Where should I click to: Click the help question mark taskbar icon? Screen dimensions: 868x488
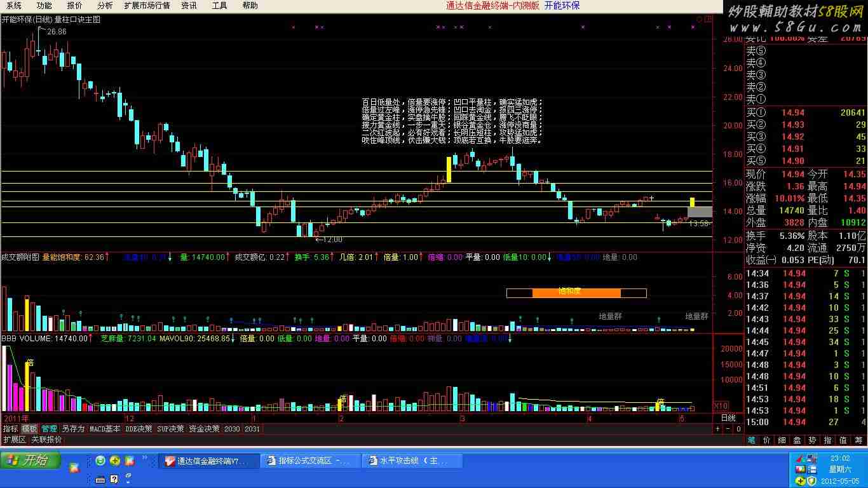(114, 478)
